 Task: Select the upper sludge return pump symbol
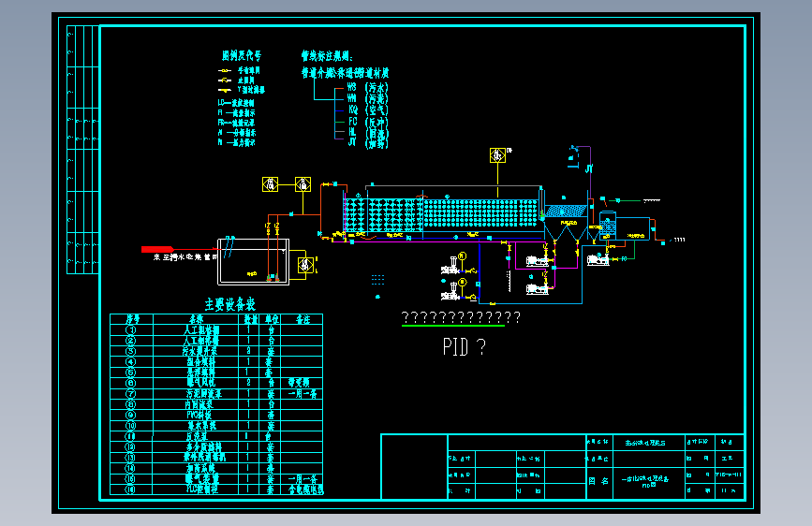(x=537, y=261)
